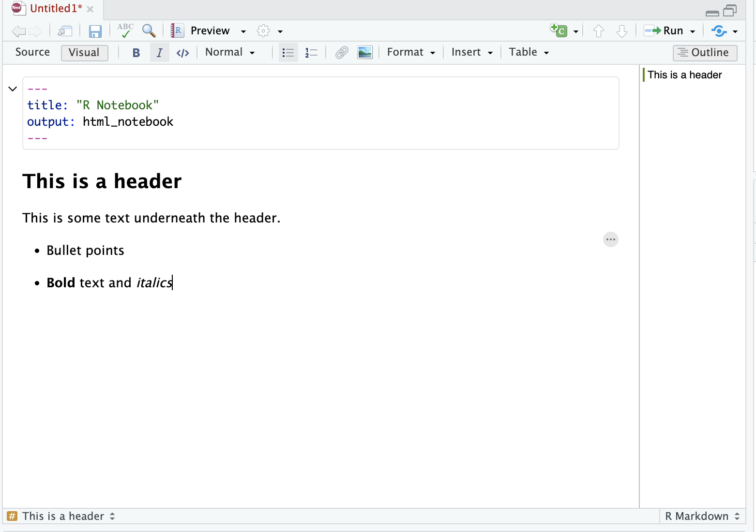Screen dimensions: 756x532
Task: Toggle the numbered list button
Action: pos(311,53)
